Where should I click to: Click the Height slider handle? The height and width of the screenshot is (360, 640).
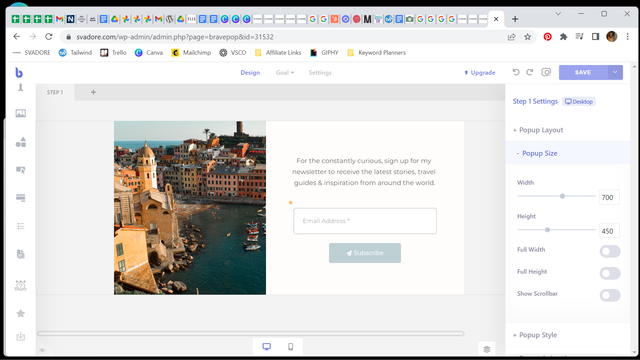547,230
